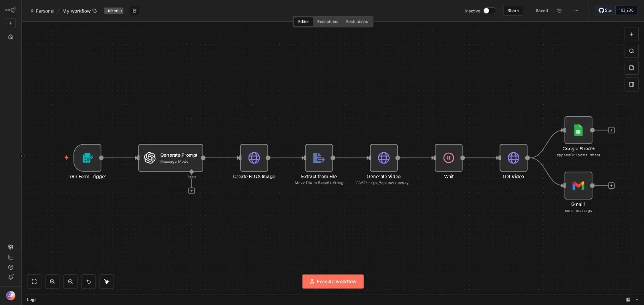Select the Get Video node
The height and width of the screenshot is (305, 644).
513,158
